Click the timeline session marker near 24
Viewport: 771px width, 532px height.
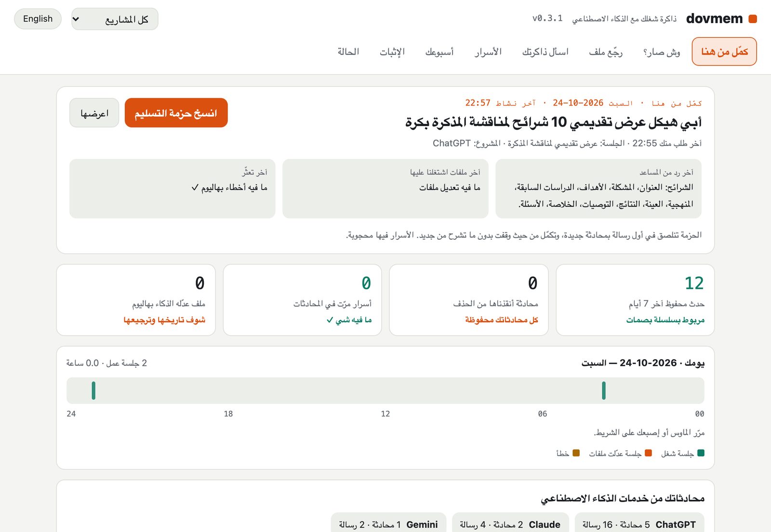[x=93, y=390]
